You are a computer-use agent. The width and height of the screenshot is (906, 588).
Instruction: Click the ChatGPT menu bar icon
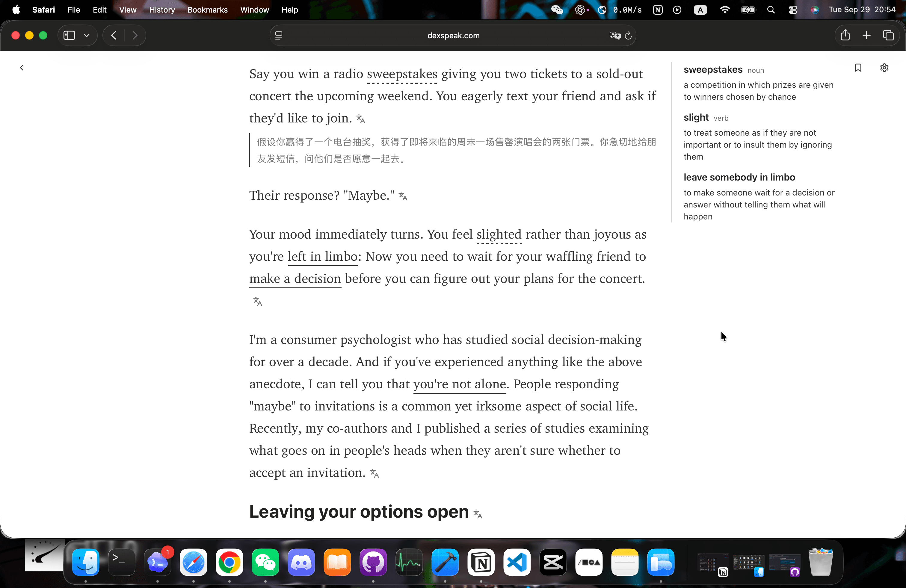click(580, 10)
